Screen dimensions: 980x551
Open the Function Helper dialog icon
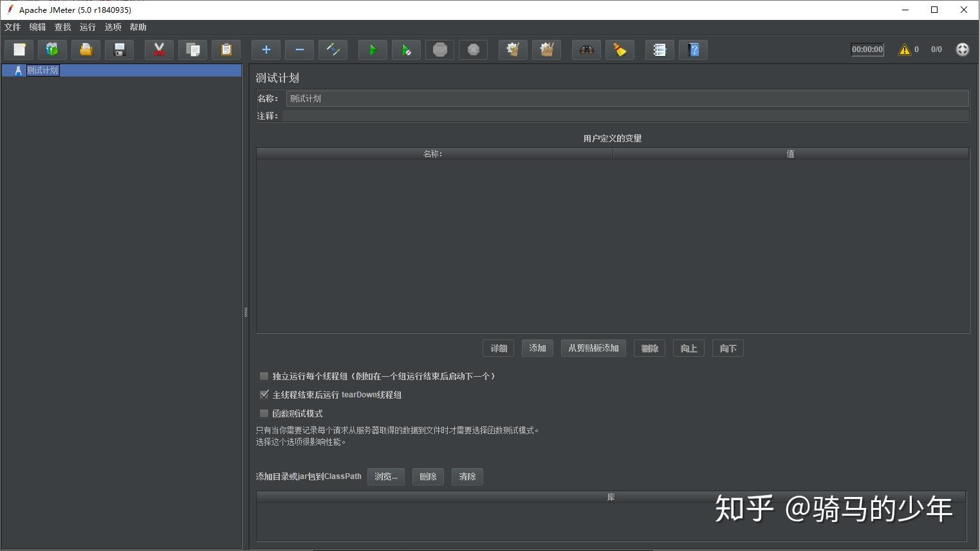659,49
